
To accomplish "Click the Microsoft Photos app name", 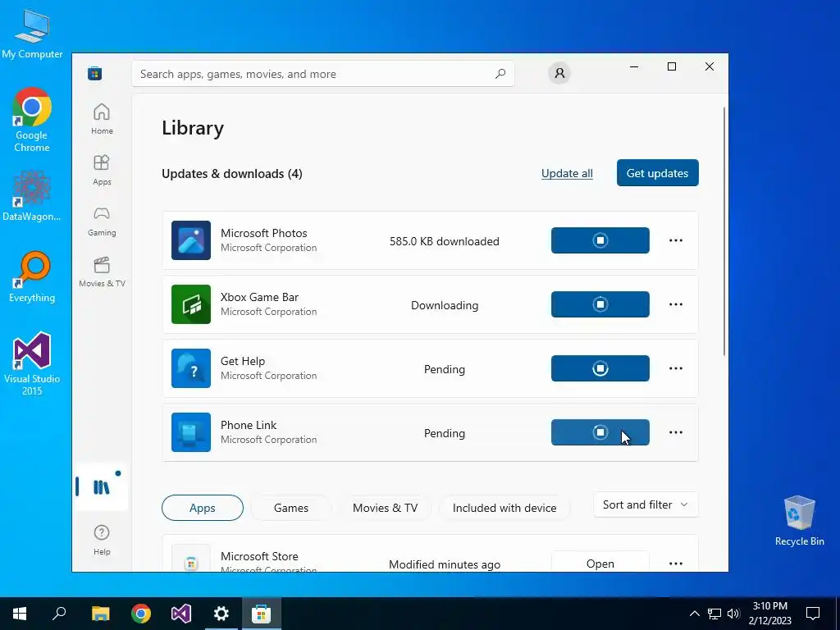I will coord(264,233).
